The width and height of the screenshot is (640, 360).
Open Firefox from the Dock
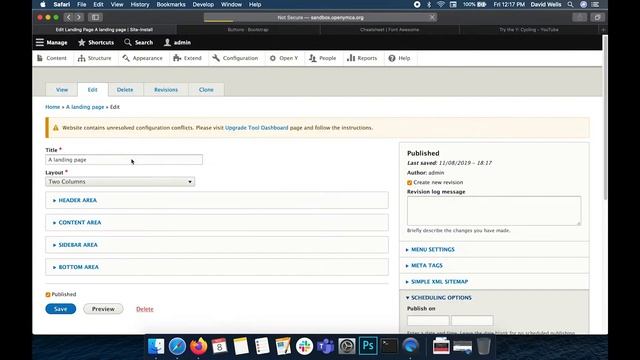tap(198, 346)
